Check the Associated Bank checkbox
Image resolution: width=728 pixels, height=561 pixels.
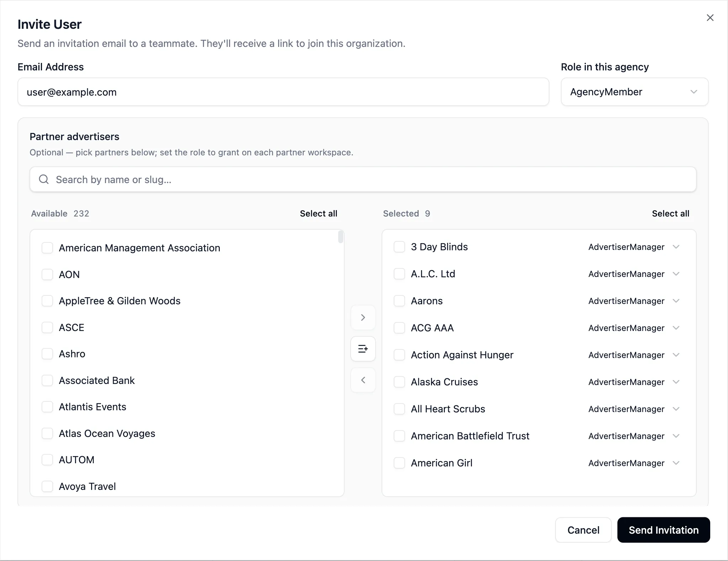pyautogui.click(x=47, y=380)
